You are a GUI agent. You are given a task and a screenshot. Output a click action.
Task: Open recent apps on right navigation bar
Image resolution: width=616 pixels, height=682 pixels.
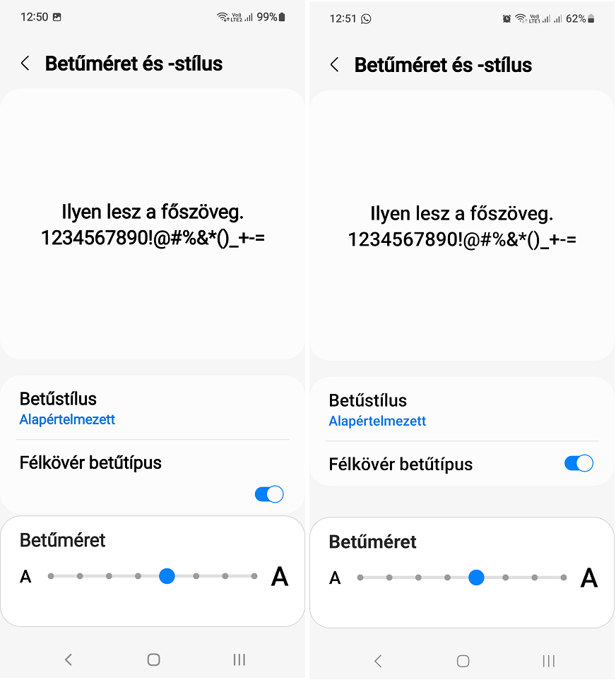click(548, 662)
